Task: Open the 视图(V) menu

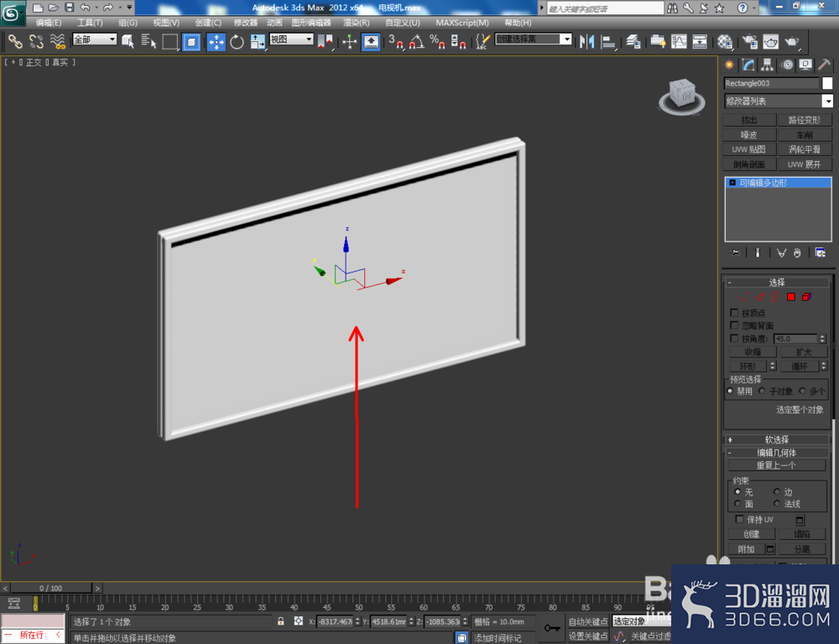Action: (166, 23)
